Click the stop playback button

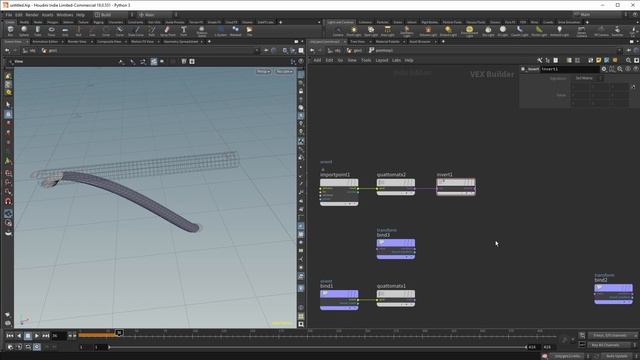pos(28,336)
